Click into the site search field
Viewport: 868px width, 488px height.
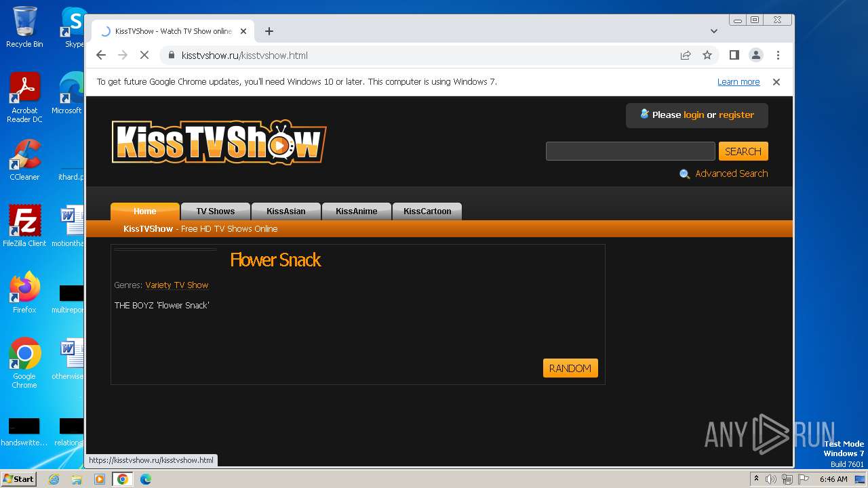[x=630, y=151]
